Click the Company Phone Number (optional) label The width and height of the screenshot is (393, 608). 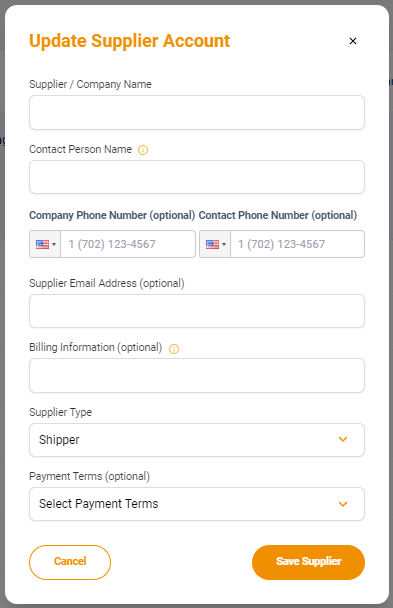pyautogui.click(x=112, y=215)
